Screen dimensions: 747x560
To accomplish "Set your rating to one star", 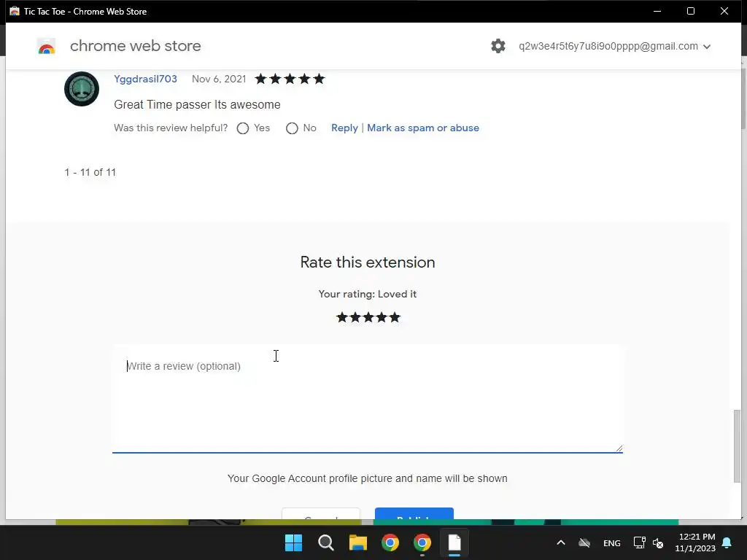I will pos(341,317).
